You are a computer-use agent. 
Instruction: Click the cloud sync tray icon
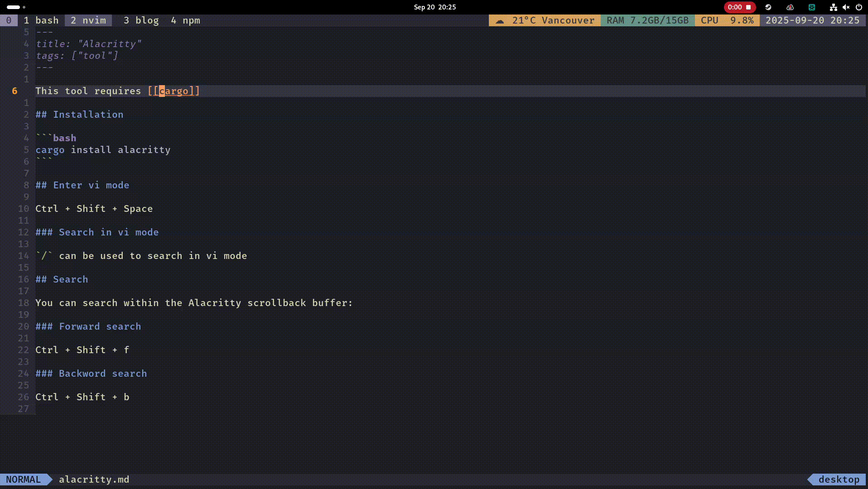(790, 7)
